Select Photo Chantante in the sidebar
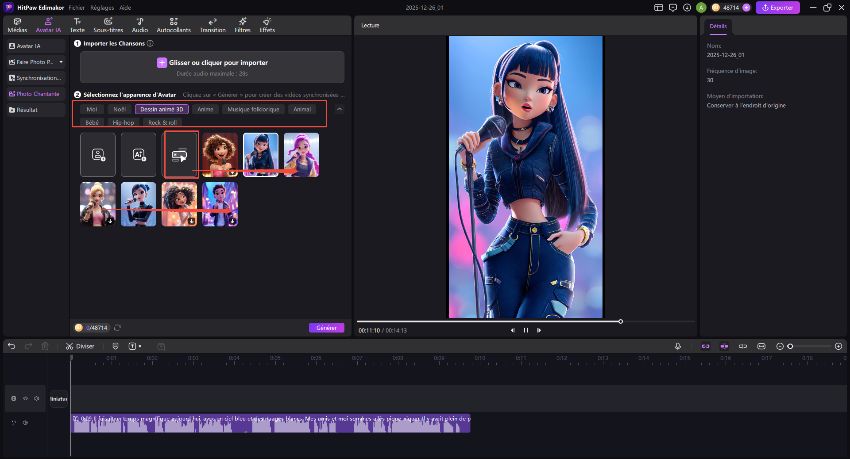Viewport: 850px width, 459px height. (35, 94)
